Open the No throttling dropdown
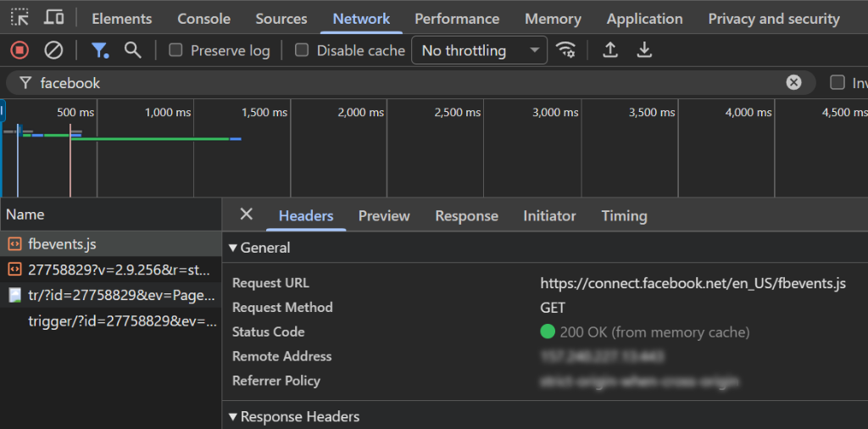The width and height of the screenshot is (868, 429). (479, 50)
